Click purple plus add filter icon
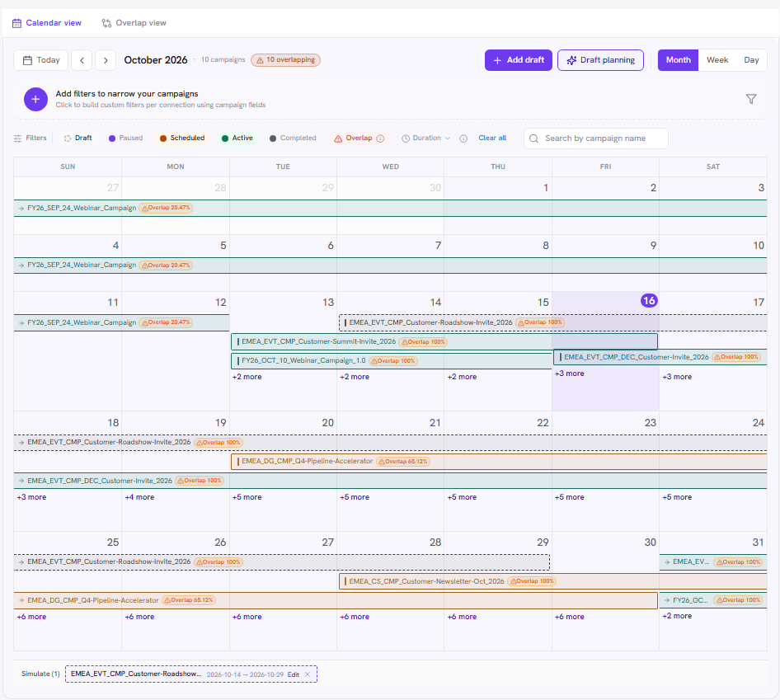The image size is (780, 700). pos(35,100)
